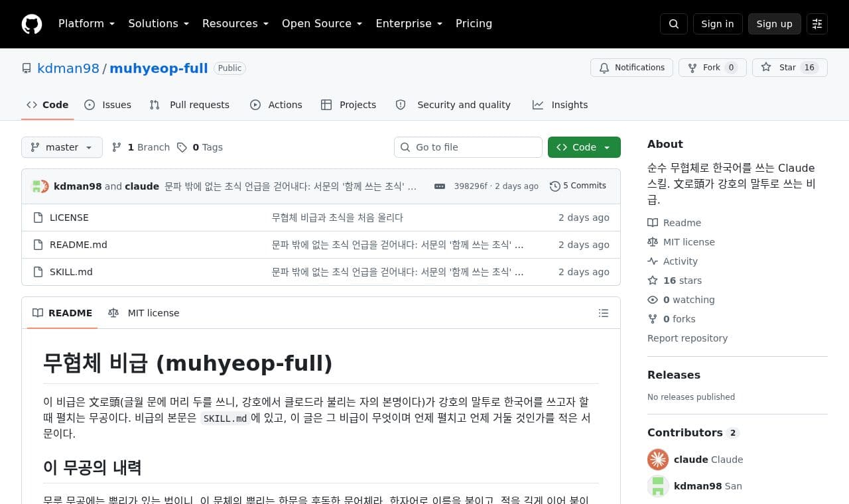Screen dimensions: 849x504
Task: Click the Notifications bell button
Action: (631, 68)
